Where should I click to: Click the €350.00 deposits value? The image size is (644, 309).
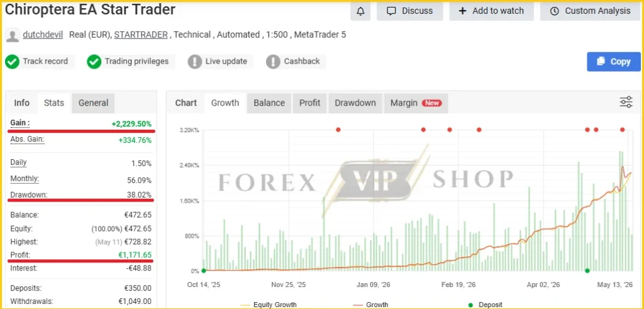click(x=138, y=288)
